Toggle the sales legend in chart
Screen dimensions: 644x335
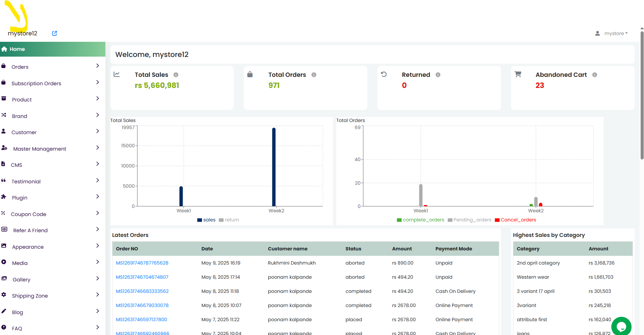click(x=206, y=220)
